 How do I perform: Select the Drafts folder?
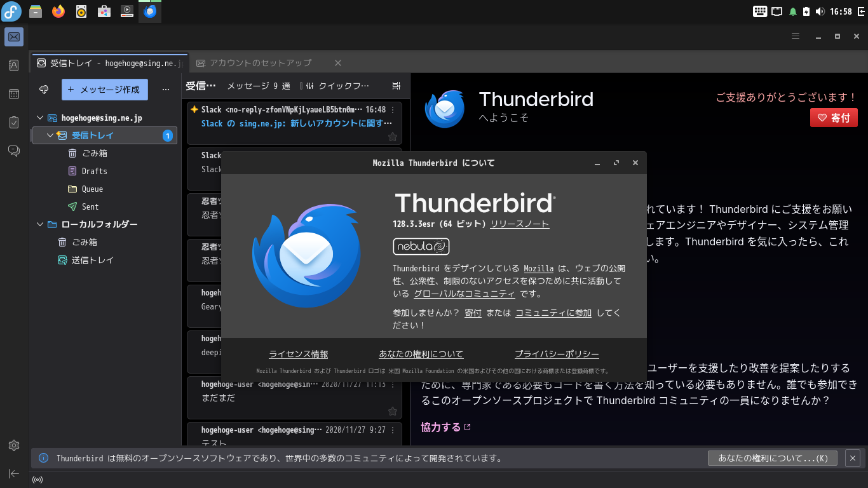[x=105, y=171]
